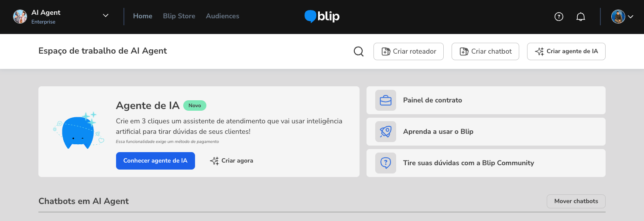
Task: Open the help question mark icon
Action: tap(559, 17)
